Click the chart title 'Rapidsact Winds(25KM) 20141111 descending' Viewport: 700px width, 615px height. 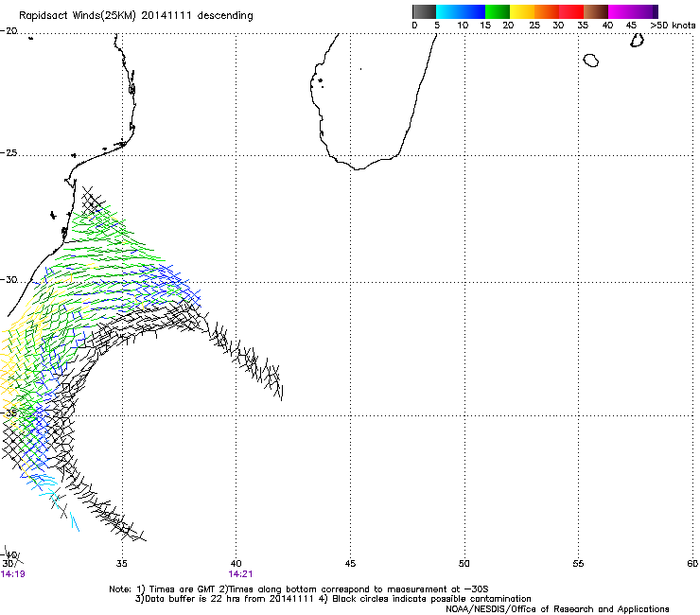tap(135, 16)
